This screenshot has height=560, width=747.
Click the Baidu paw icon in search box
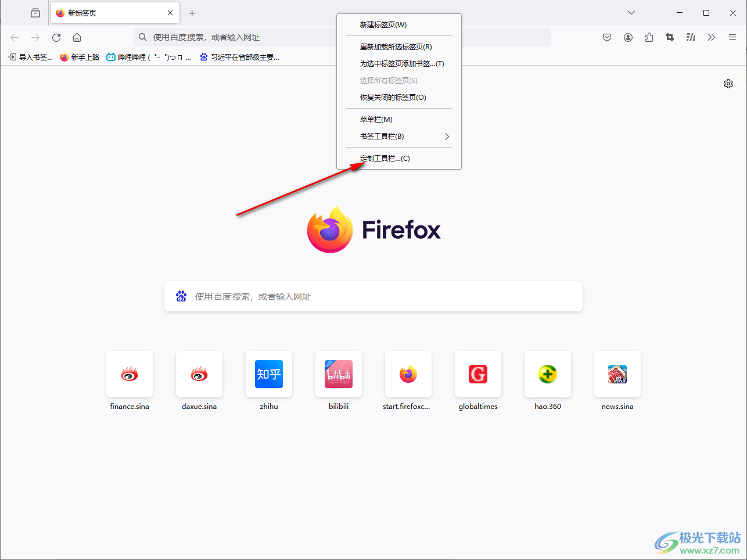tap(181, 296)
